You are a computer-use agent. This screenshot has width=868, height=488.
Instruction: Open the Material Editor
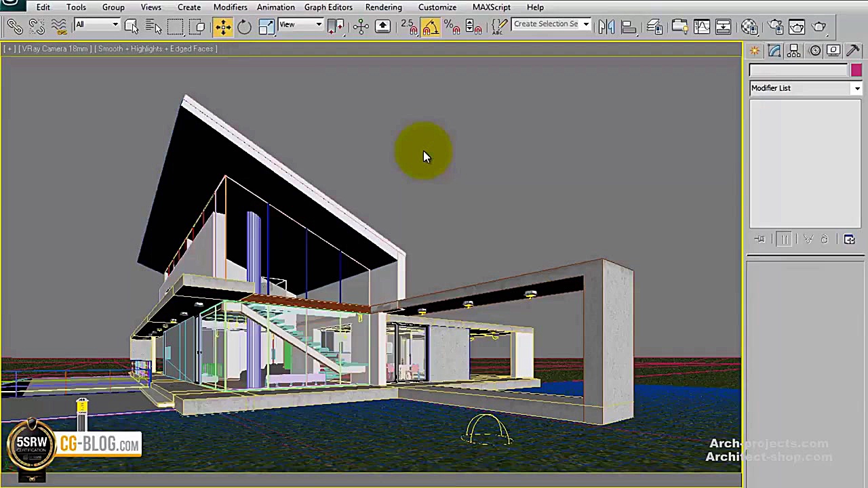click(x=749, y=26)
